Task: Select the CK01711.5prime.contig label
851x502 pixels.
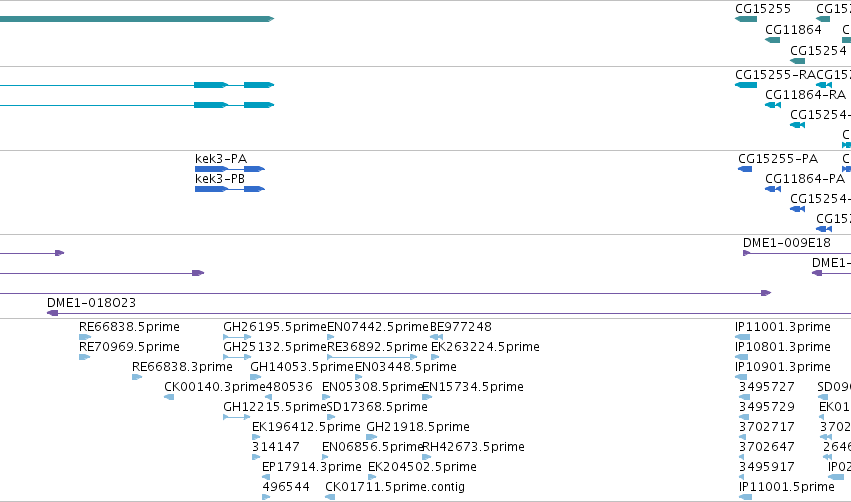Action: point(395,487)
